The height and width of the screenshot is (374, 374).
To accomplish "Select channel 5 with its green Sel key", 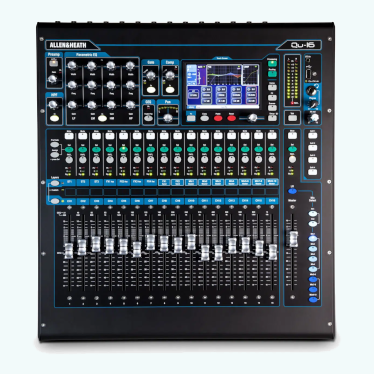I will coord(123,150).
